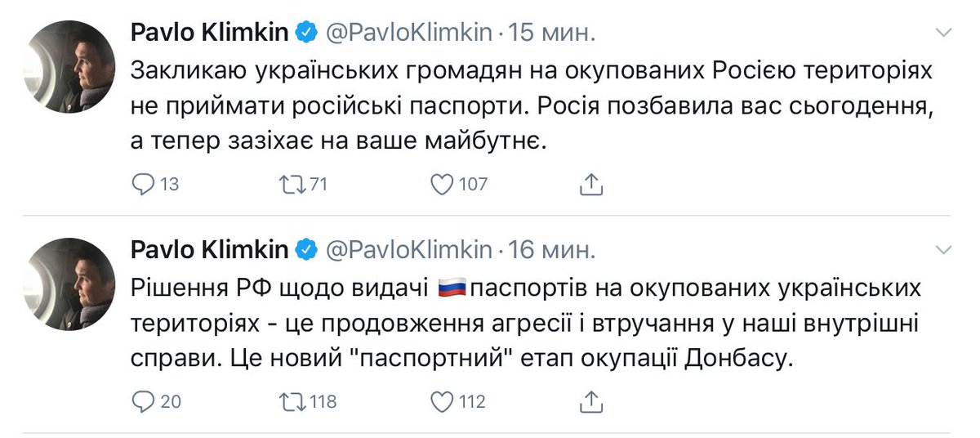Image resolution: width=980 pixels, height=438 pixels.
Task: Like the tweet showing 107 likes
Action: coord(442,185)
